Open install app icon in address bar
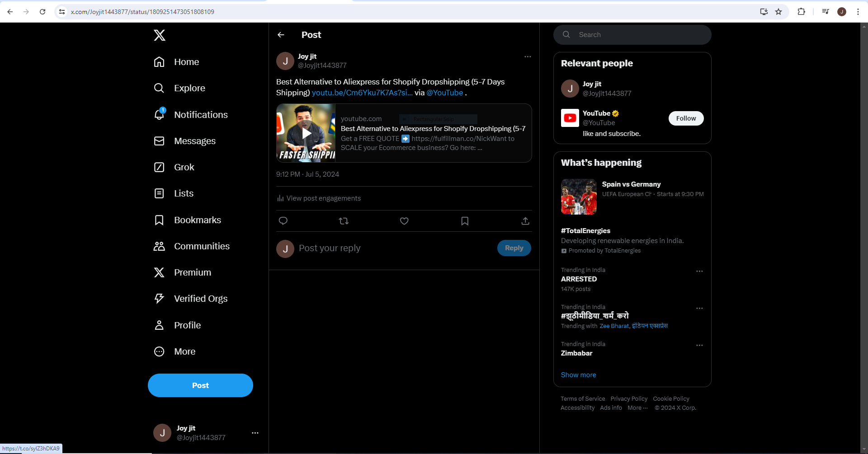The width and height of the screenshot is (868, 454). (x=764, y=12)
